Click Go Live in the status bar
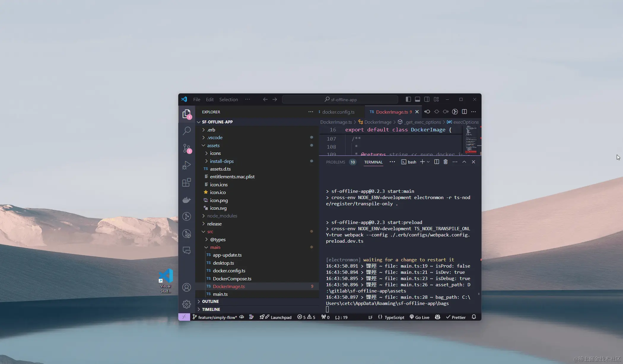 pyautogui.click(x=419, y=317)
